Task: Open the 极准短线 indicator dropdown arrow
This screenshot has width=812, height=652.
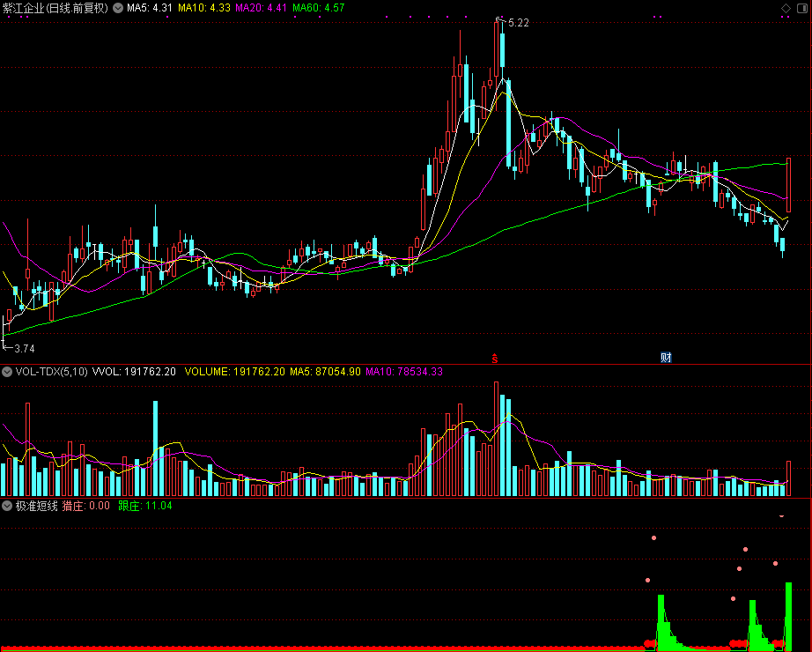Action: [7, 506]
